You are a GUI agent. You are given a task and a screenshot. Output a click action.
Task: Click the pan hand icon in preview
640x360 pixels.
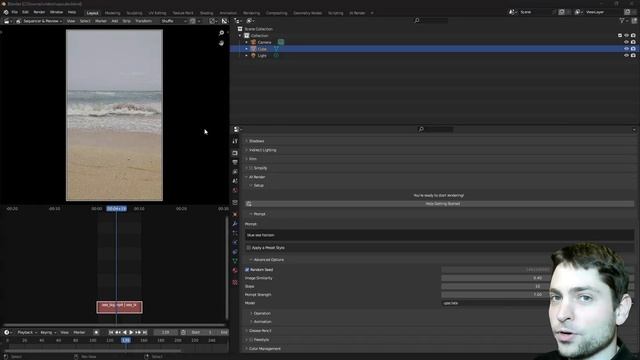pyautogui.click(x=221, y=43)
